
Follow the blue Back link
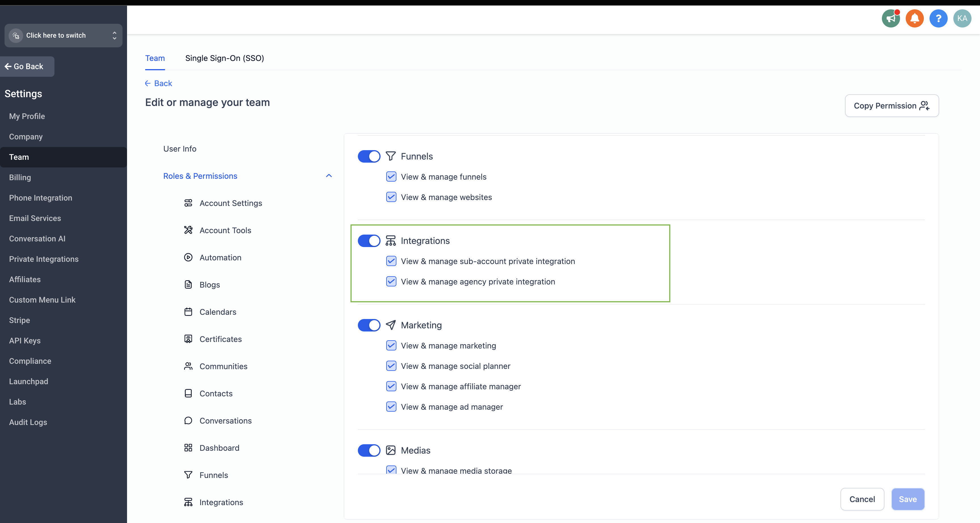tap(158, 83)
